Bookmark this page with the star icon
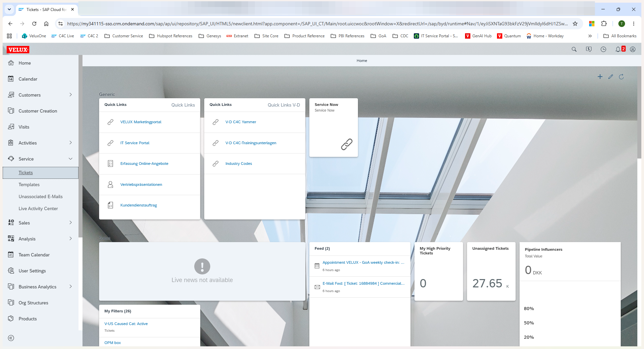Screen dimensions: 644x349 [575, 24]
